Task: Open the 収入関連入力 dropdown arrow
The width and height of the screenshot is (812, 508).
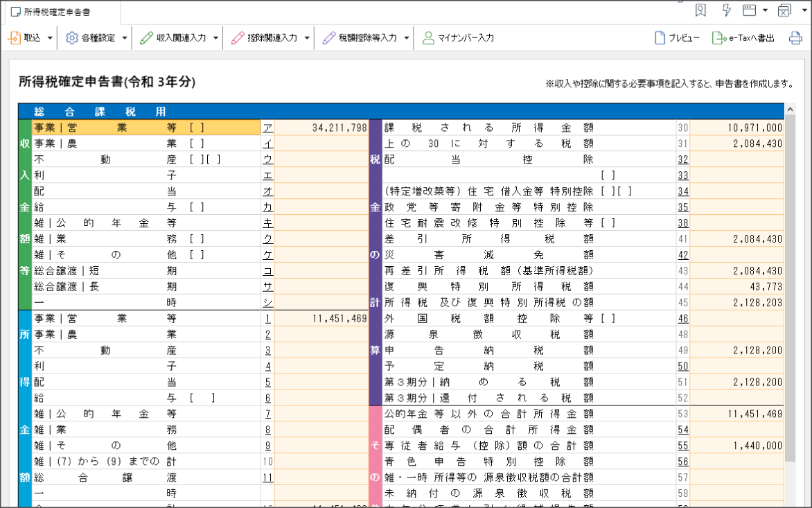Action: [215, 38]
